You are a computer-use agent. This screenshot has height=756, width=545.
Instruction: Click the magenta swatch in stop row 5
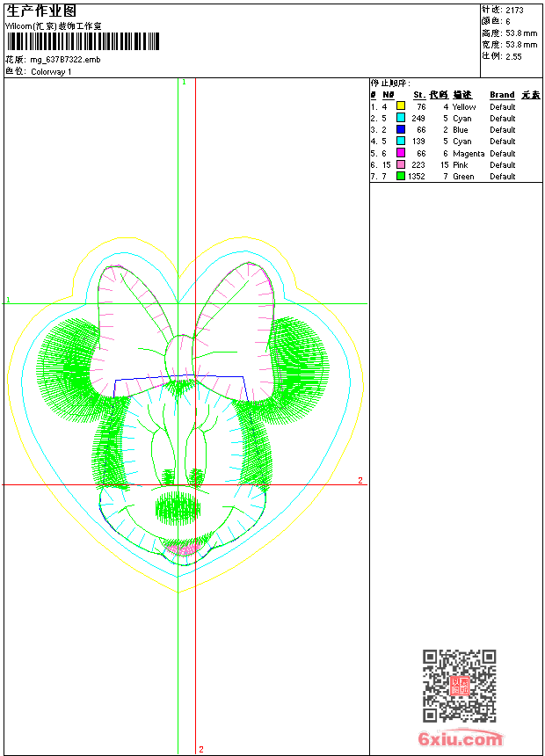click(x=400, y=153)
